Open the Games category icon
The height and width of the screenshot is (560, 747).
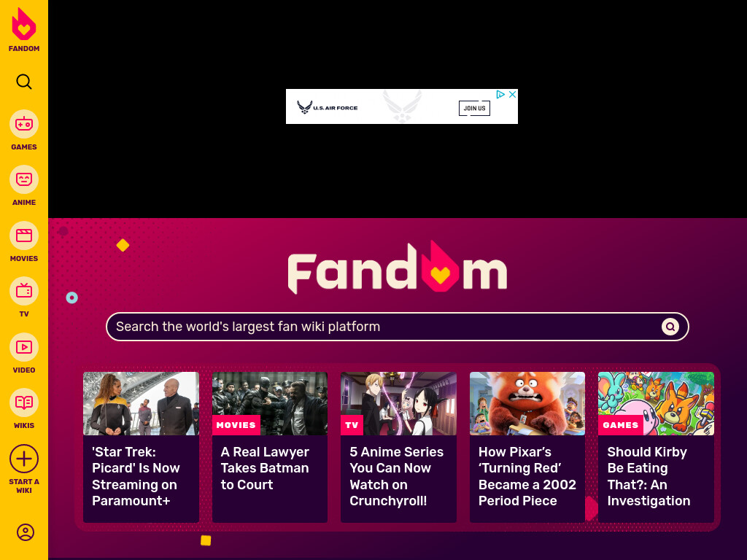(24, 124)
